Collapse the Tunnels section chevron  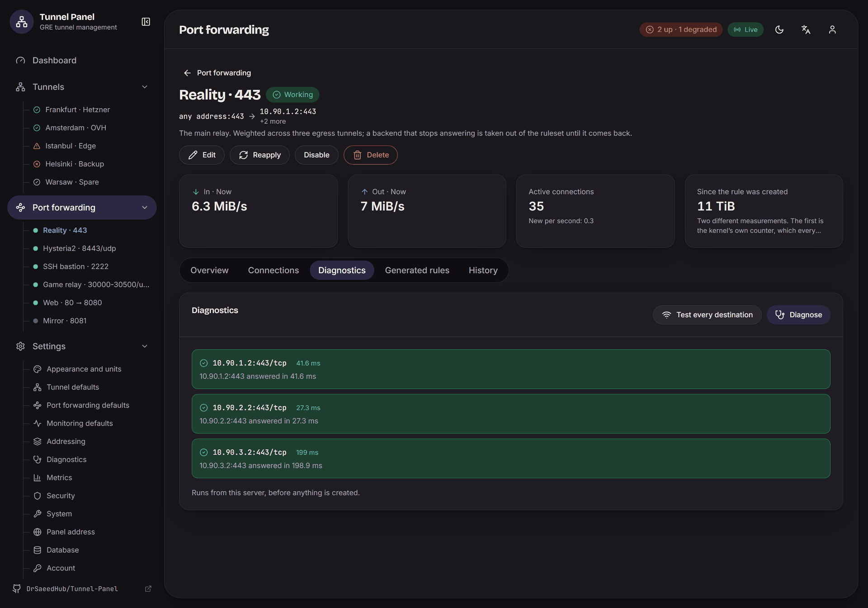(145, 87)
